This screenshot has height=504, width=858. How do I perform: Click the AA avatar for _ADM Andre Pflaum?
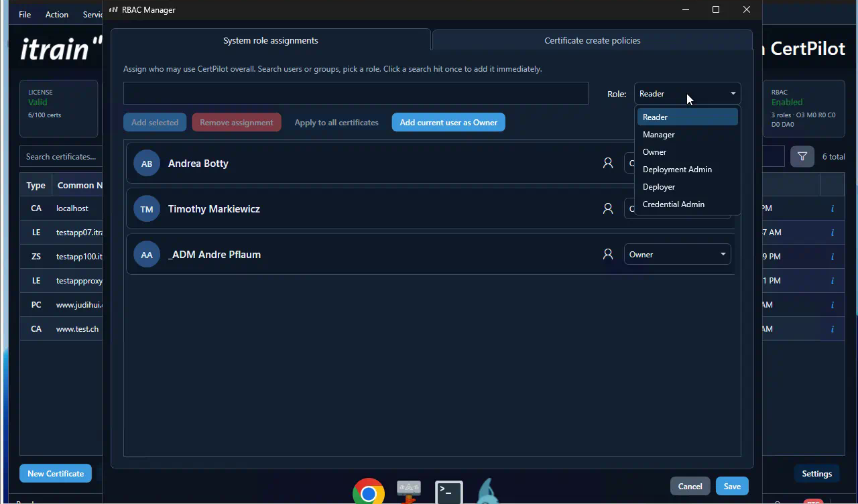coord(147,255)
